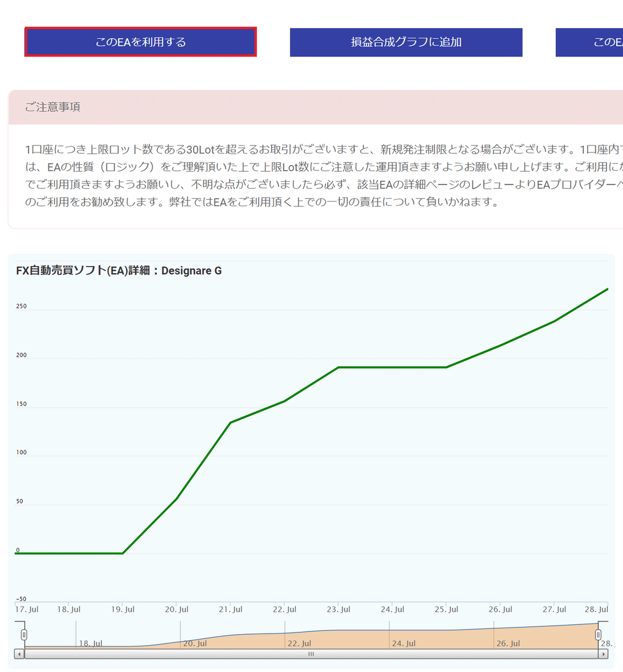The image size is (623, 672).
Task: Click the 26. Jul main x-axis label
Action: (500, 609)
